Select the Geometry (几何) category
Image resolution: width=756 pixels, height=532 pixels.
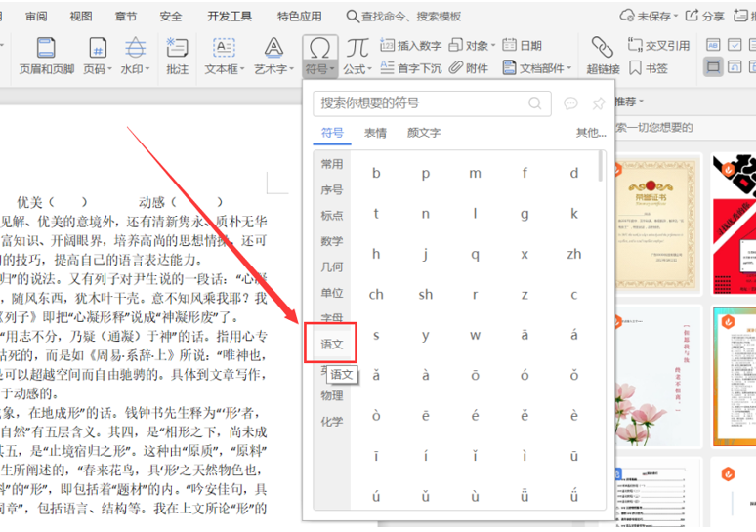click(x=332, y=266)
